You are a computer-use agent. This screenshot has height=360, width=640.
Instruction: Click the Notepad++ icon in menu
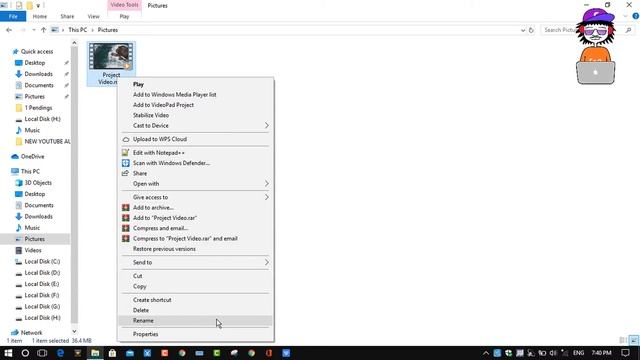(126, 153)
